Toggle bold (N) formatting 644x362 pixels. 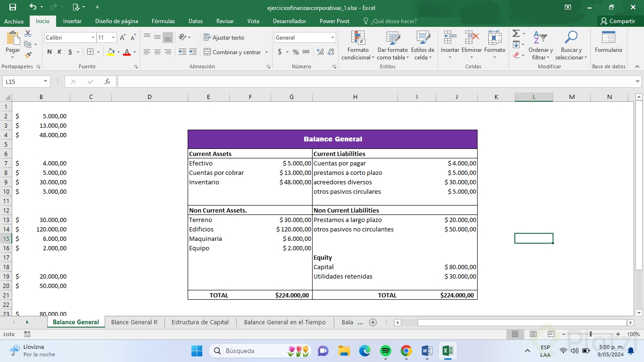click(x=50, y=52)
